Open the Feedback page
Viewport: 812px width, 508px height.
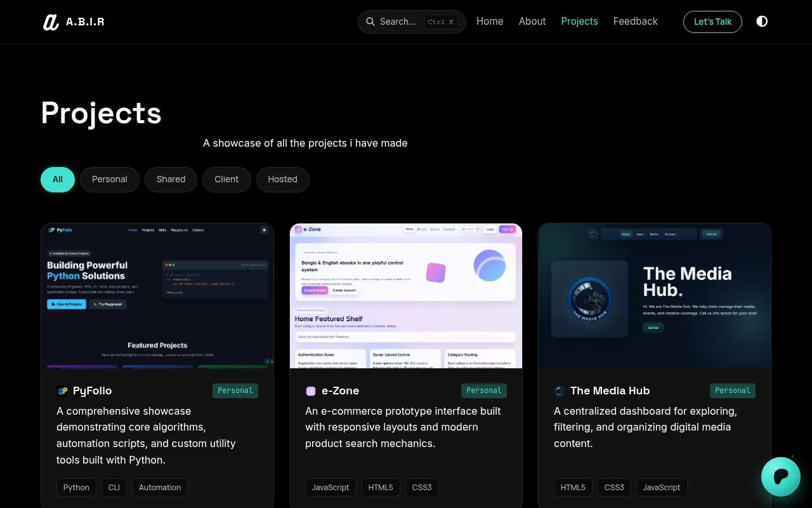636,22
